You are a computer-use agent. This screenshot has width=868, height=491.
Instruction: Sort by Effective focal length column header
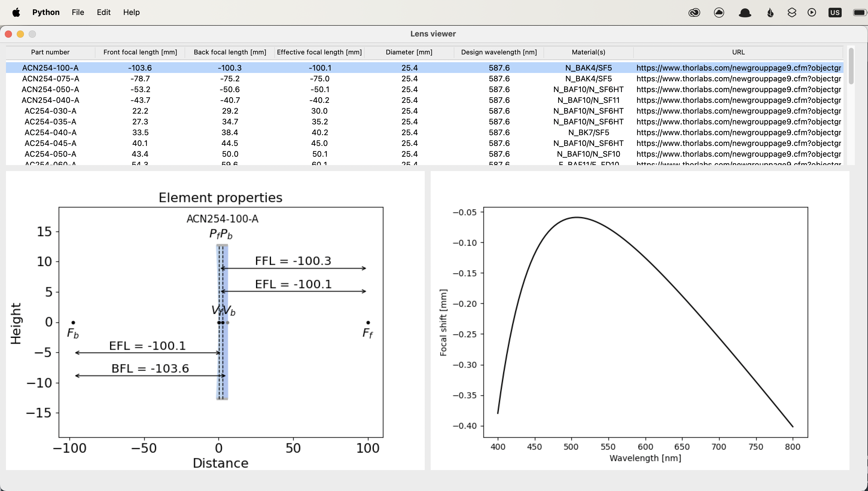(x=319, y=52)
